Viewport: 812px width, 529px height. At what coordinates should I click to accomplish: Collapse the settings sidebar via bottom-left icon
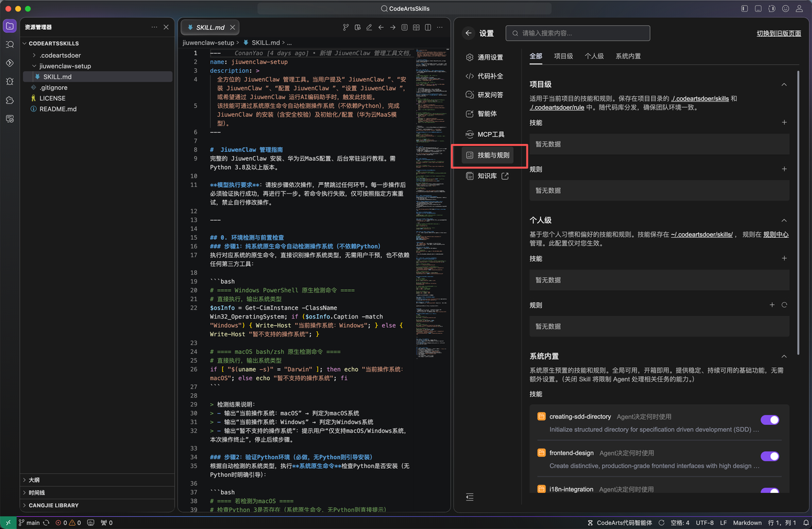(469, 497)
